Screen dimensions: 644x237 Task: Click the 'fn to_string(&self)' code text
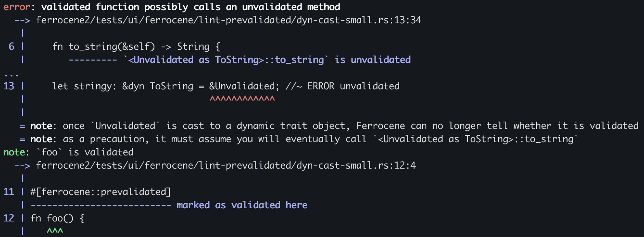click(x=104, y=47)
